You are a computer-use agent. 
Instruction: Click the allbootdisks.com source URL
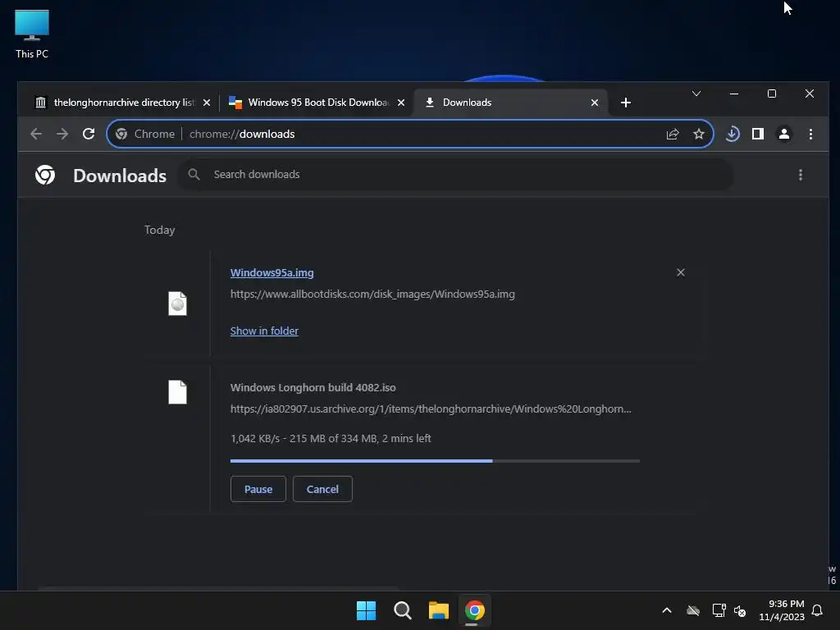pyautogui.click(x=372, y=294)
